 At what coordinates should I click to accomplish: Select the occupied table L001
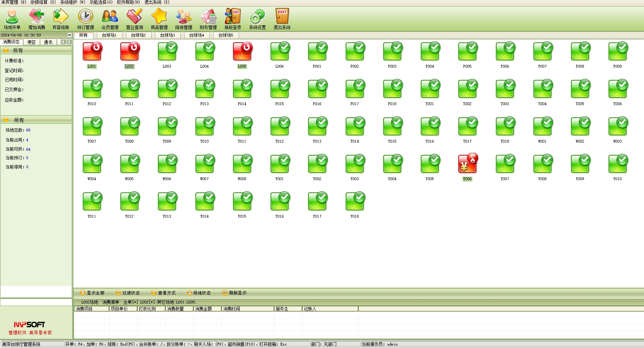coord(92,52)
